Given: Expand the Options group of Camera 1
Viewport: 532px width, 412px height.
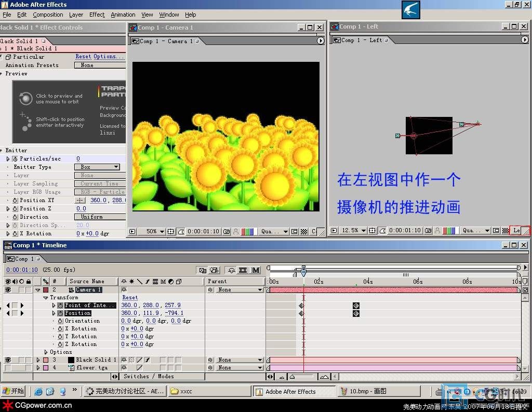Looking at the screenshot, I should (x=46, y=352).
